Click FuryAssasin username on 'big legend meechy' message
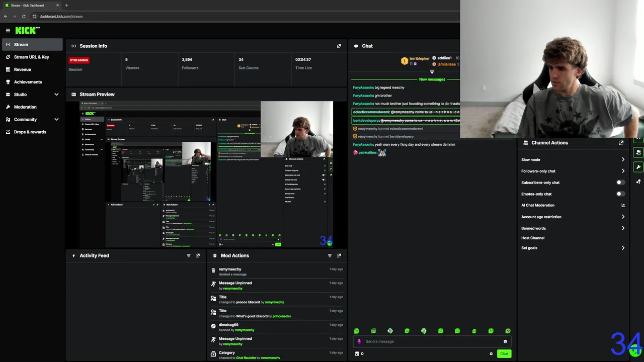 pos(363,87)
